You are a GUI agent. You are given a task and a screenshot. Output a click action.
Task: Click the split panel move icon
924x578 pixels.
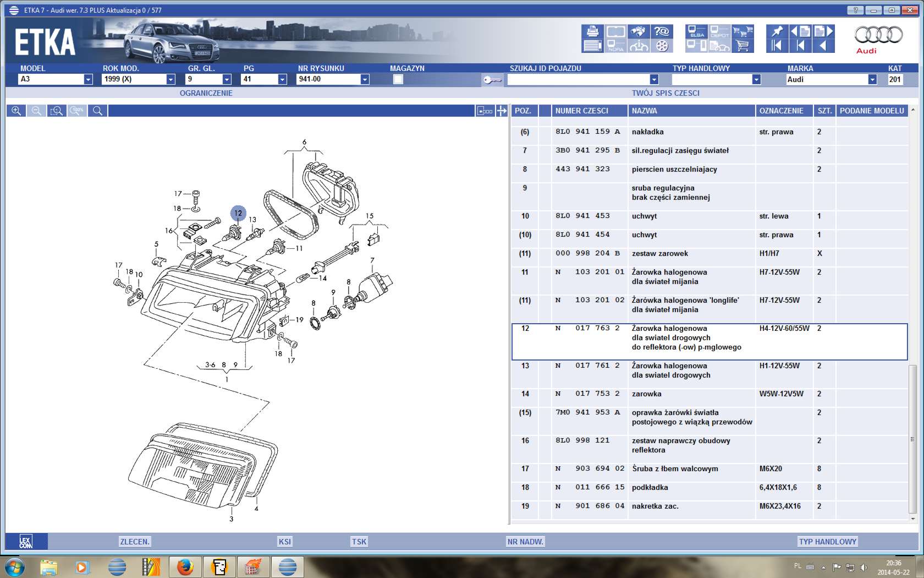click(x=502, y=111)
